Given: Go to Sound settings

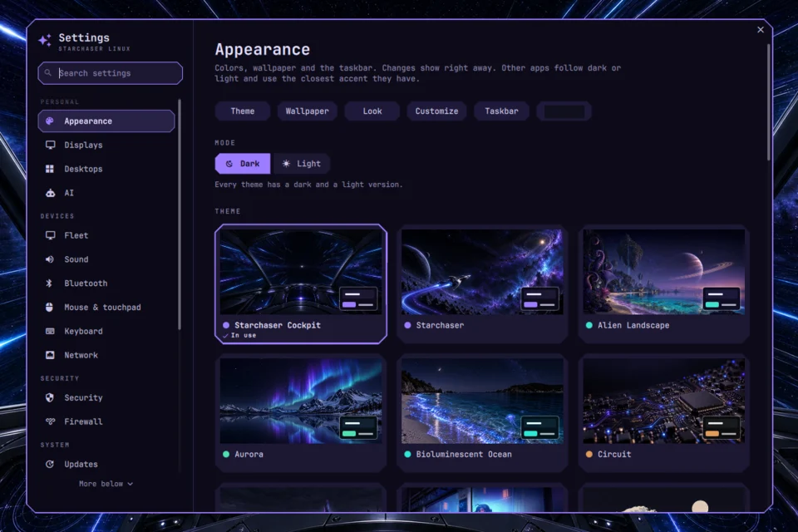Looking at the screenshot, I should 106,259.
